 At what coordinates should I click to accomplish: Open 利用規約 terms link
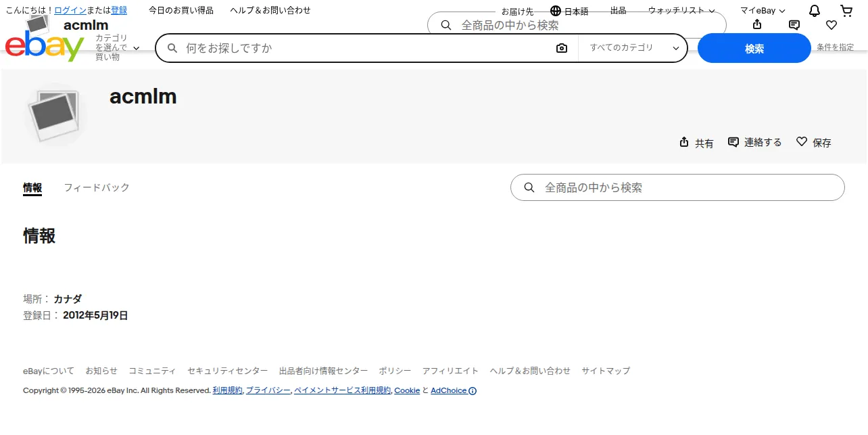[227, 391]
